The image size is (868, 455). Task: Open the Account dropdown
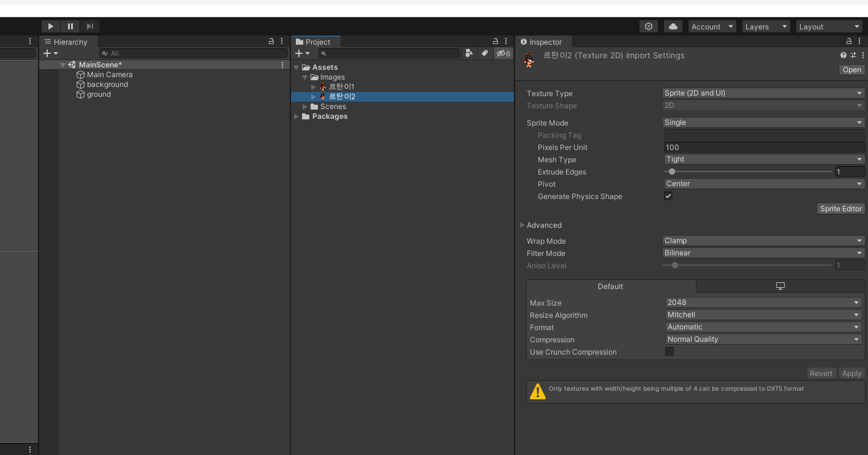click(712, 26)
